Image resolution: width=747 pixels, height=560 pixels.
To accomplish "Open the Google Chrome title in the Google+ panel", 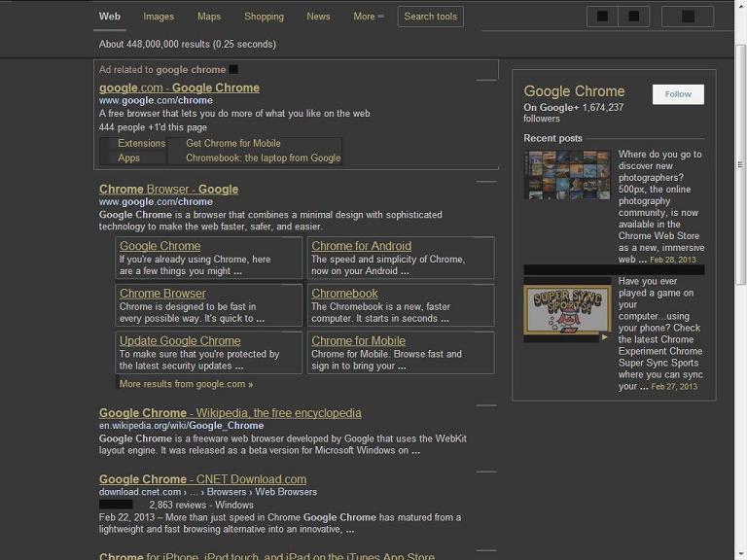I will (574, 91).
